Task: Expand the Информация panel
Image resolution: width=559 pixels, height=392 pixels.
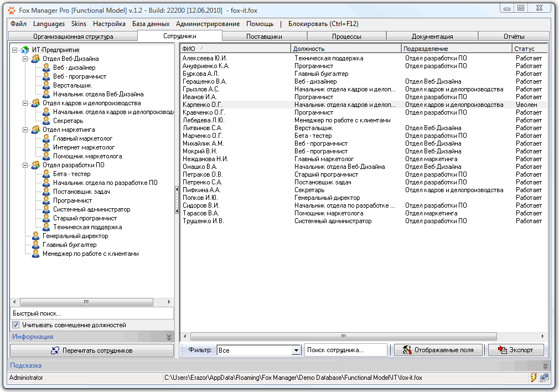Action: [x=169, y=337]
